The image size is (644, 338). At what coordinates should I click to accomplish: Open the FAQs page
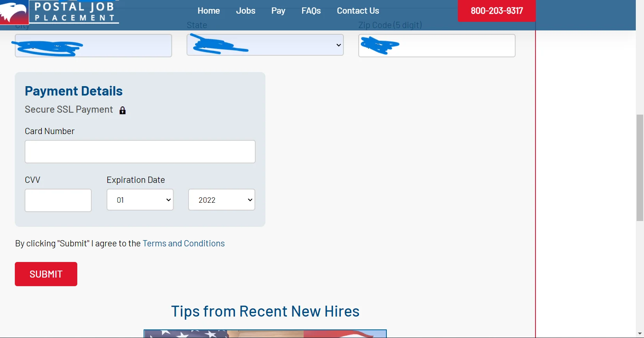pos(311,11)
